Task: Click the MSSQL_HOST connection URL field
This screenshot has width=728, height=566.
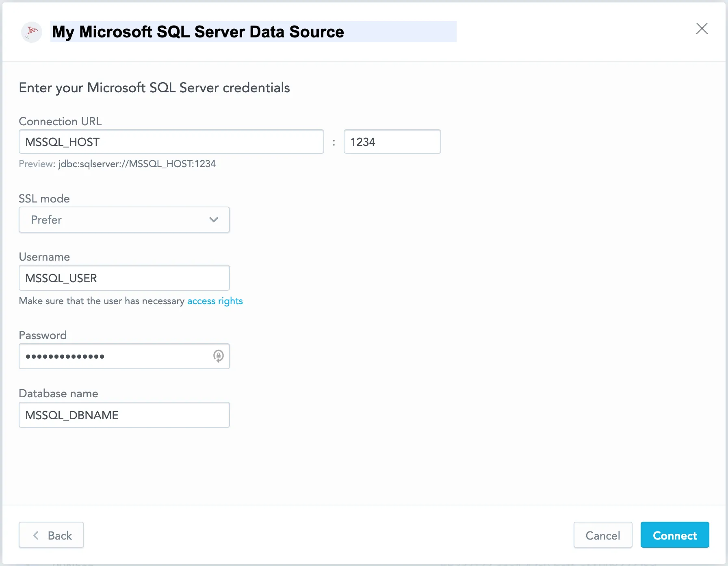Action: [171, 141]
